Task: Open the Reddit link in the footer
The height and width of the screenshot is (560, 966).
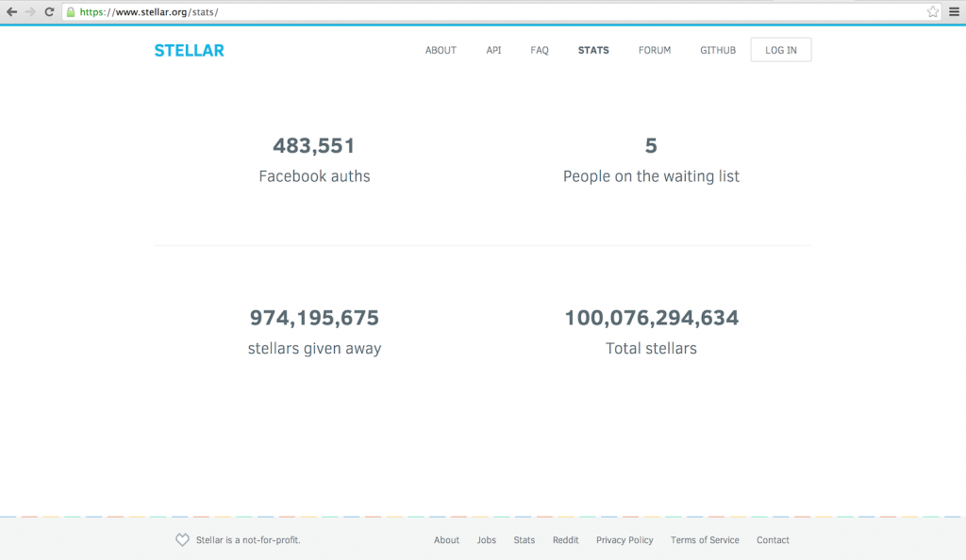Action: [565, 539]
